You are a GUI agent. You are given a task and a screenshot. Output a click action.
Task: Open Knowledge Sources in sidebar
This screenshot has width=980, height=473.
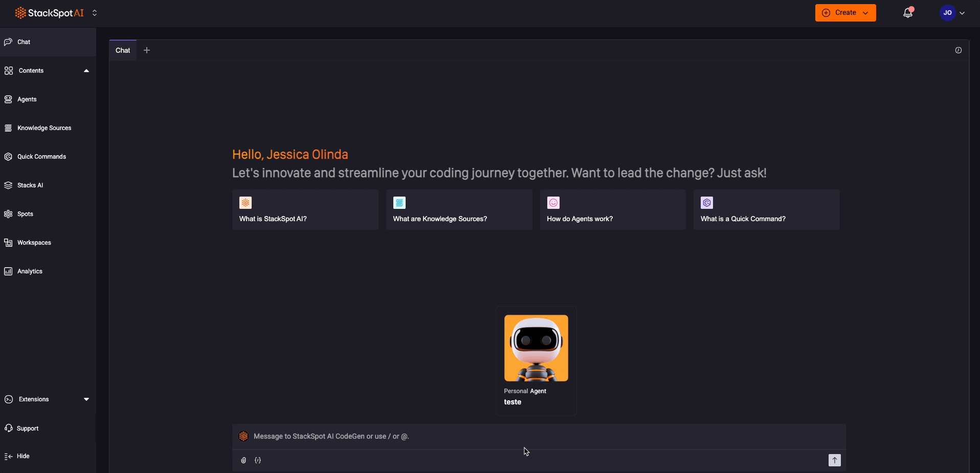point(44,128)
